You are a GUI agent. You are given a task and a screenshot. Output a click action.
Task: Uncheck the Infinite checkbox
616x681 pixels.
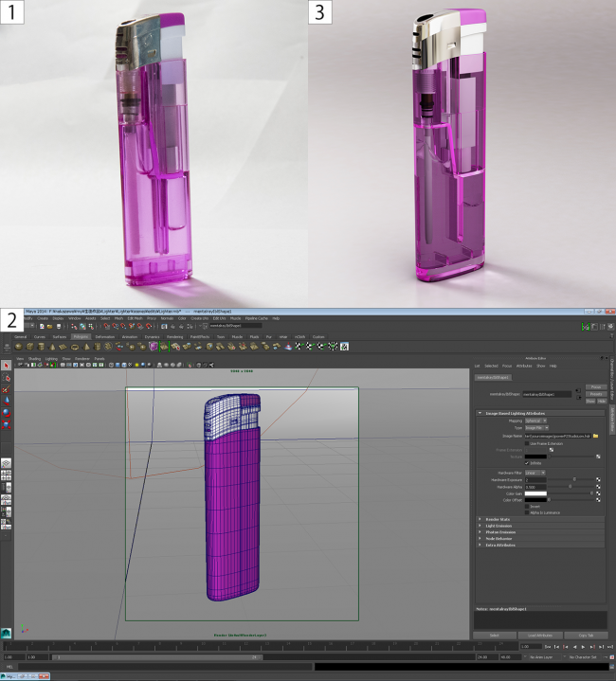tap(528, 463)
